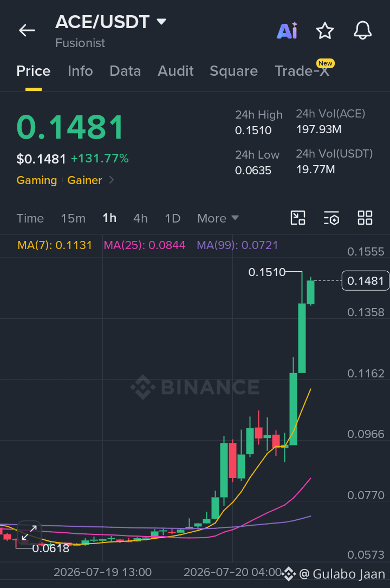Image resolution: width=390 pixels, height=588 pixels.
Task: Click the 0.1555 price axis label
Action: click(366, 252)
